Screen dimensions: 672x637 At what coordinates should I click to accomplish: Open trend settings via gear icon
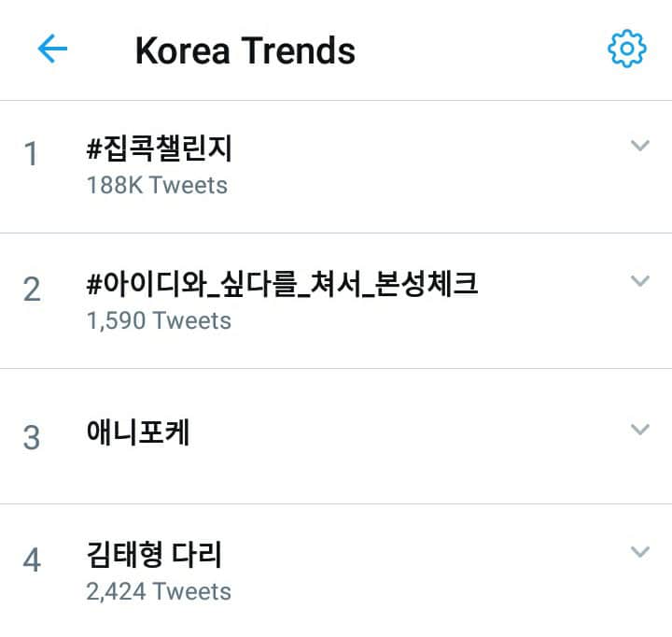pos(626,49)
